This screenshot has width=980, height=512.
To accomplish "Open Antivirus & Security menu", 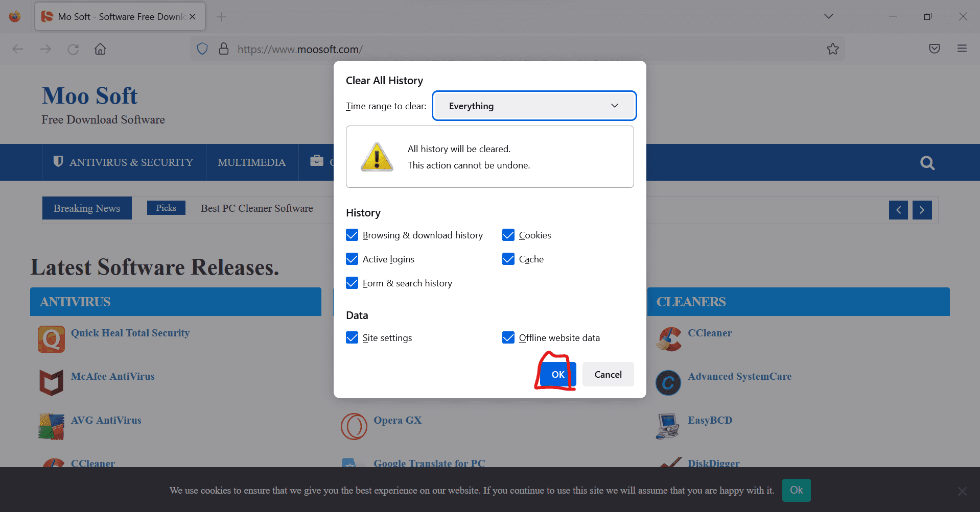I will 123,162.
